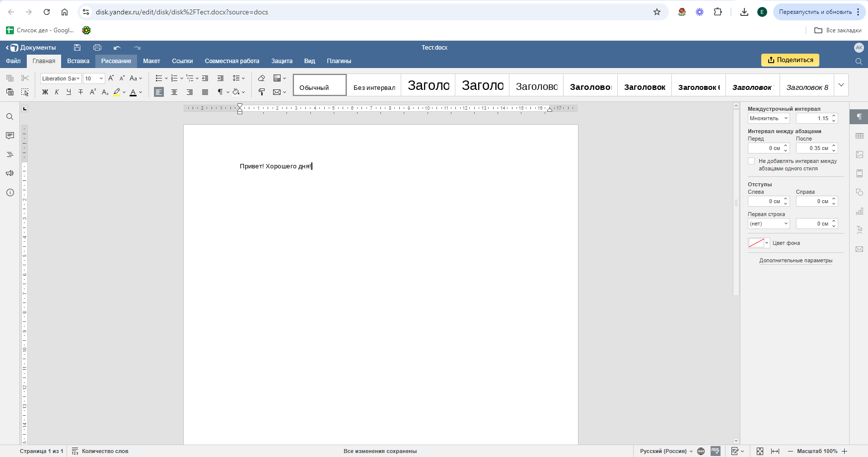Viewport: 868px width, 457px height.
Task: Open the Цвет фона swatch
Action: click(759, 243)
